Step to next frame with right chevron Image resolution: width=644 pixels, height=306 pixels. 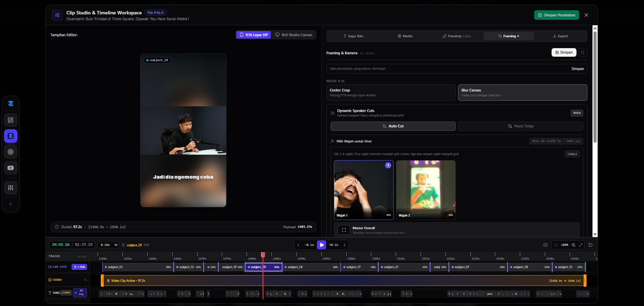[x=345, y=245]
